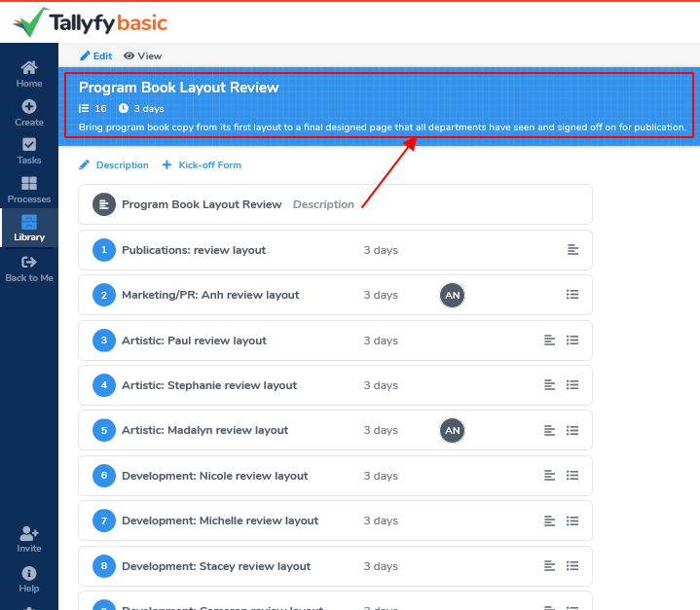Select Library in the sidebar
The width and height of the screenshot is (700, 610).
click(29, 228)
